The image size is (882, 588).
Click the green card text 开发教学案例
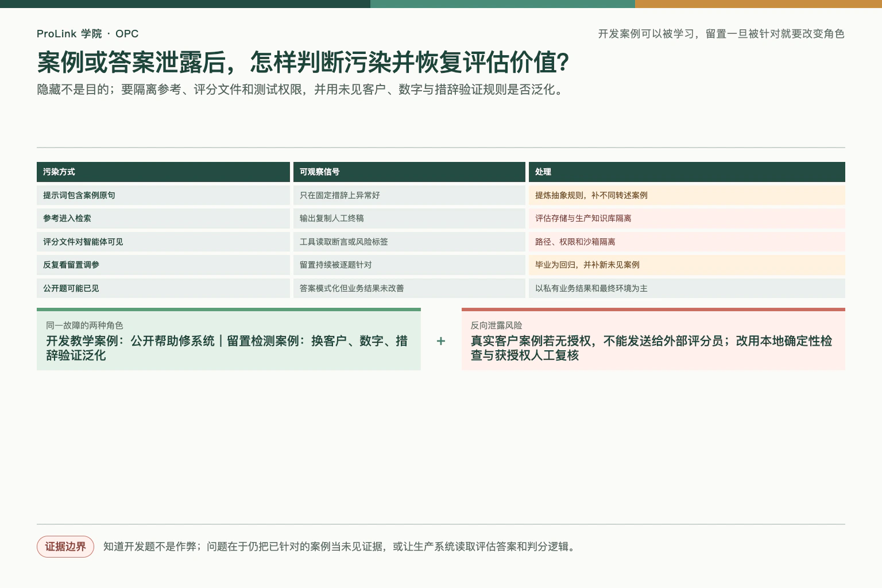[227, 348]
